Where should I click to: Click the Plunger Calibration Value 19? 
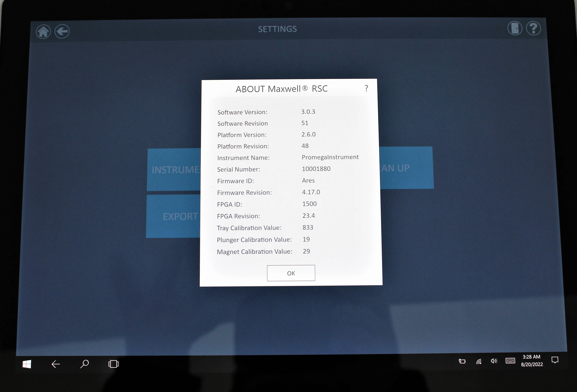pos(306,239)
